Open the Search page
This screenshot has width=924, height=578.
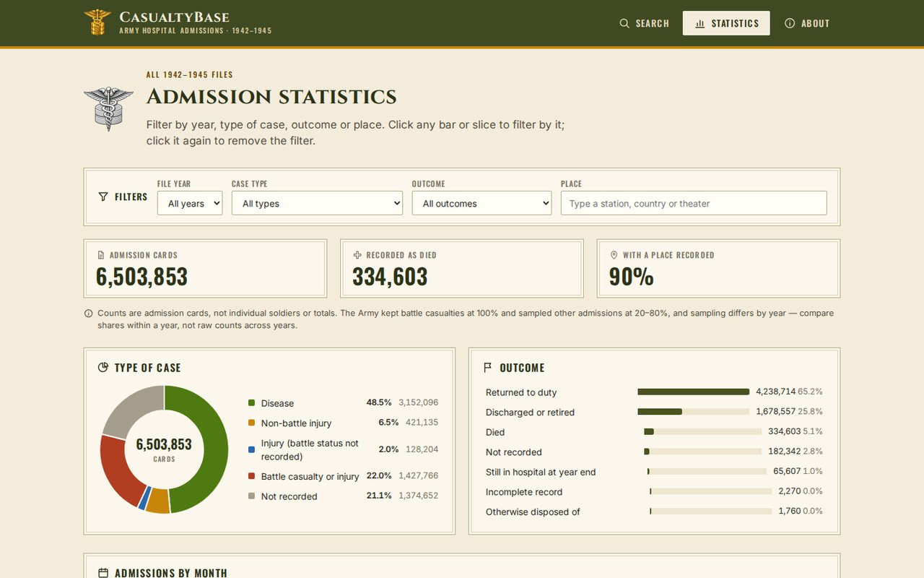pyautogui.click(x=644, y=23)
